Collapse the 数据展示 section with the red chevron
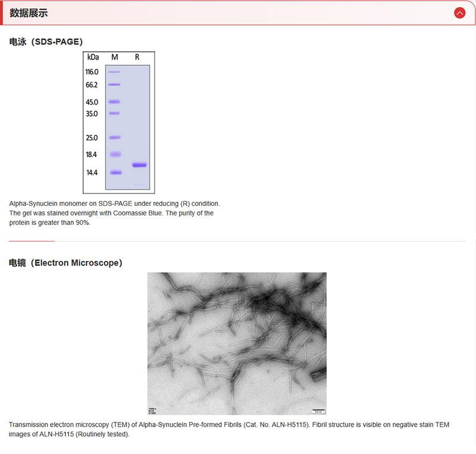Viewport: 476px width, 454px height. [459, 12]
